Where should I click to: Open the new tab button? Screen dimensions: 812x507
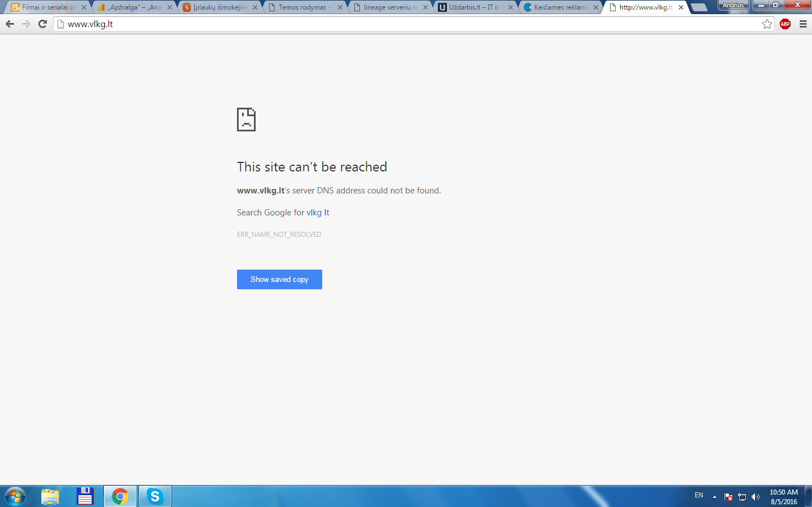click(699, 7)
